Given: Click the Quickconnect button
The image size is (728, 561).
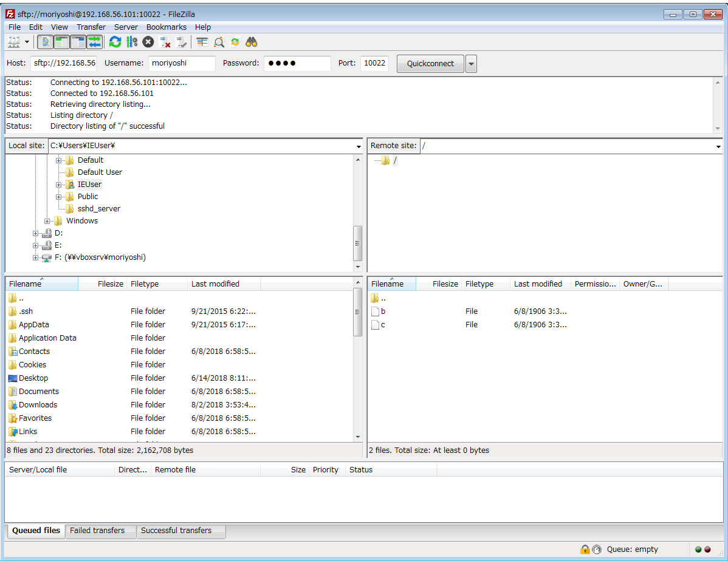Looking at the screenshot, I should tap(430, 64).
